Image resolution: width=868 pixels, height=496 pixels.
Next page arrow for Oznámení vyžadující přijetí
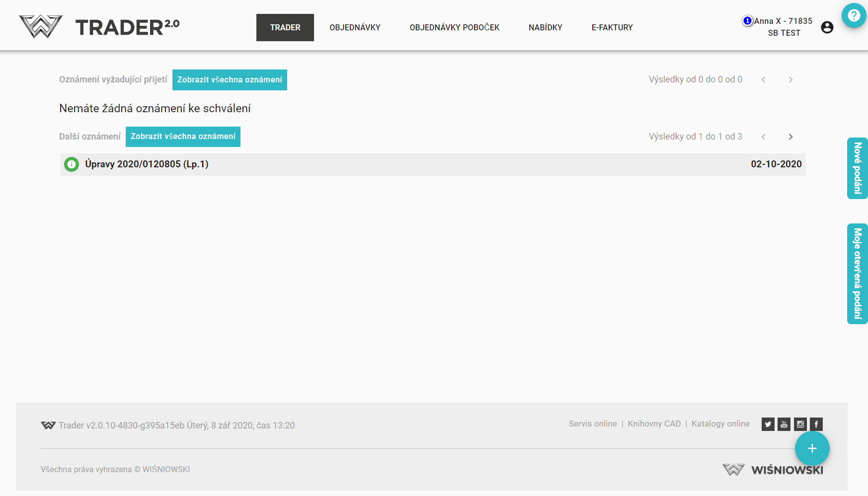790,80
